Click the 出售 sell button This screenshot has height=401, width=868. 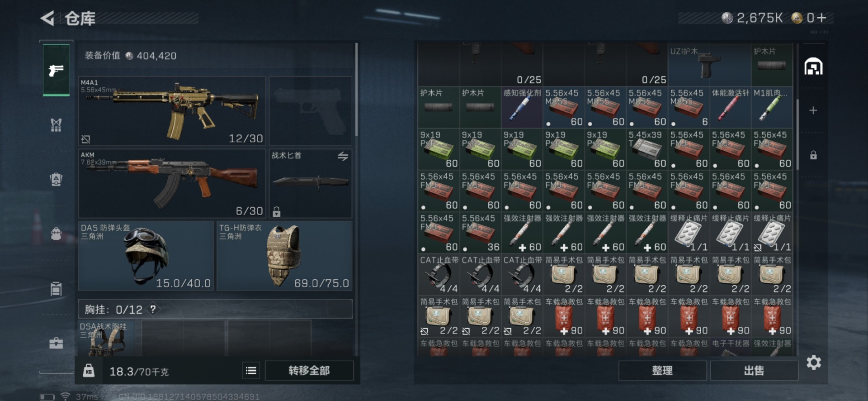(x=754, y=371)
